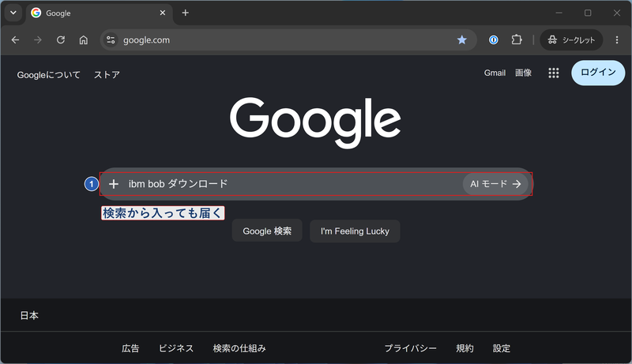Open a new tab with plus button

point(185,13)
